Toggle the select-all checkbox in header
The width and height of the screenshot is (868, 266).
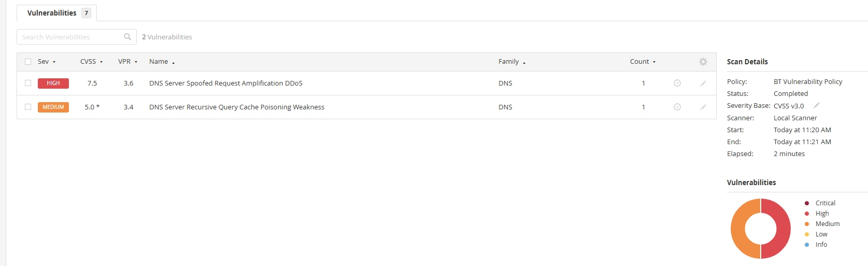pos(28,62)
